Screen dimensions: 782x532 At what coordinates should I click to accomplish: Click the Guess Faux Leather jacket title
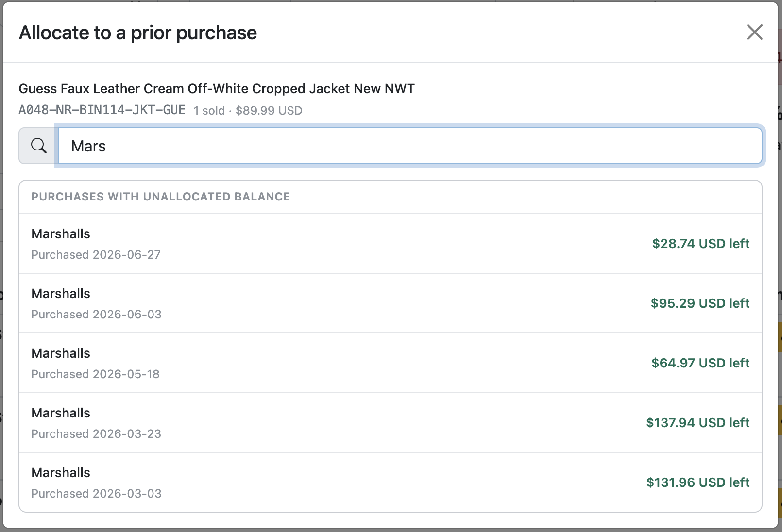[217, 89]
